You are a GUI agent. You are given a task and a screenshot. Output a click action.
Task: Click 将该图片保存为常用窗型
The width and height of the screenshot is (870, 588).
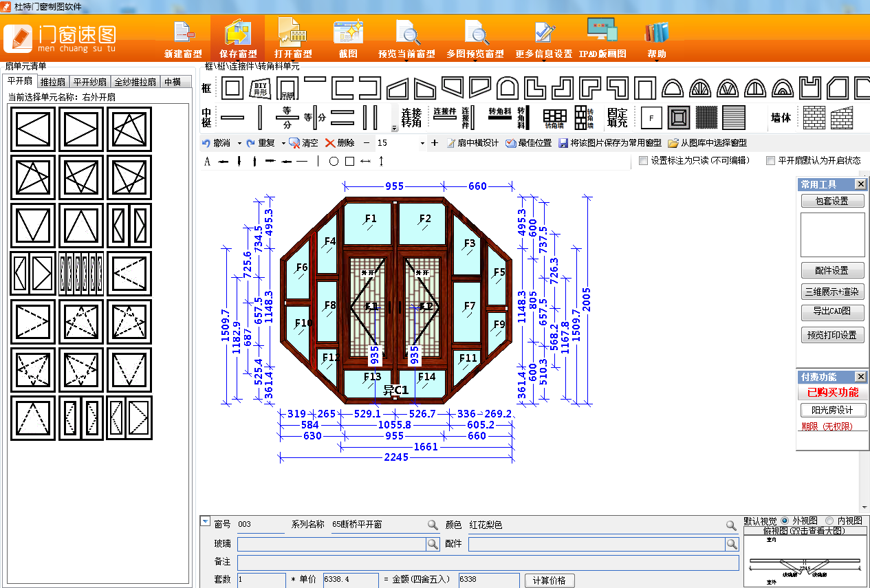610,143
